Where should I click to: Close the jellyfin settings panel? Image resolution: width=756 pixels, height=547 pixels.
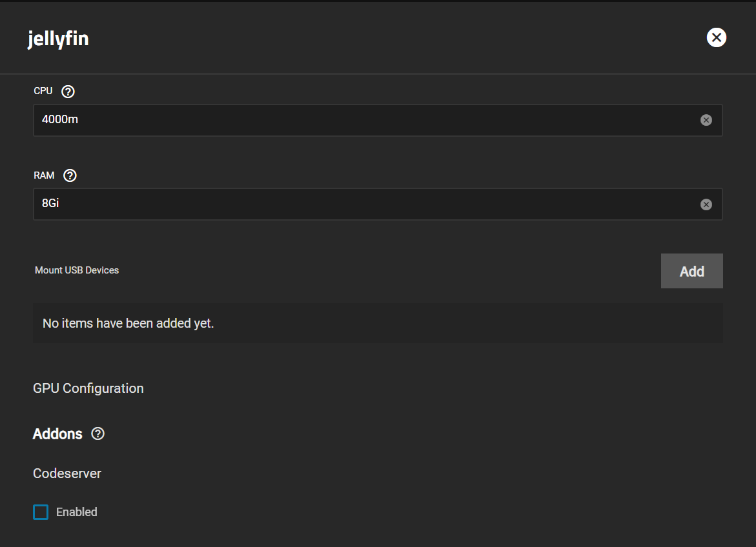[716, 38]
